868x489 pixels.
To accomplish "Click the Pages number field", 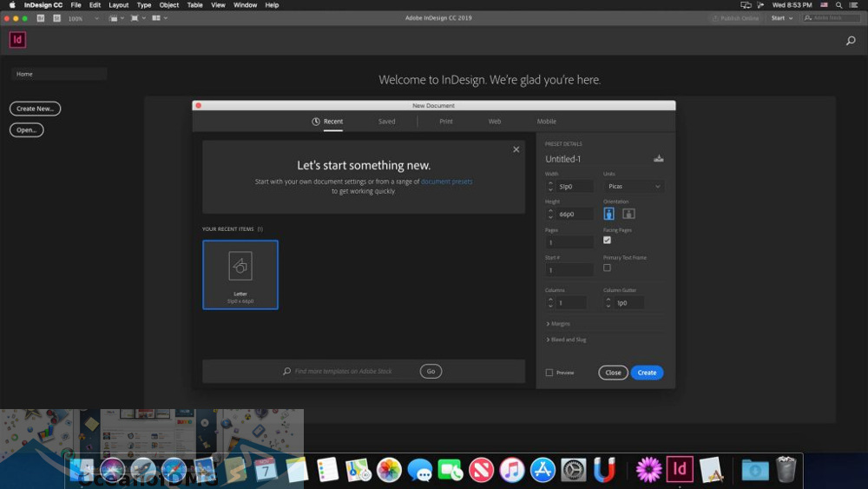I will coord(569,242).
